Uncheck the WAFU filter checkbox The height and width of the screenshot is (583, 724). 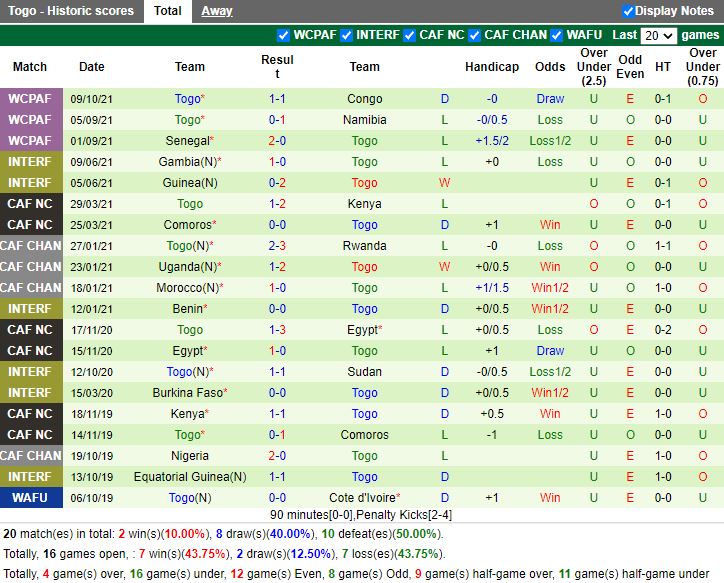(x=556, y=36)
